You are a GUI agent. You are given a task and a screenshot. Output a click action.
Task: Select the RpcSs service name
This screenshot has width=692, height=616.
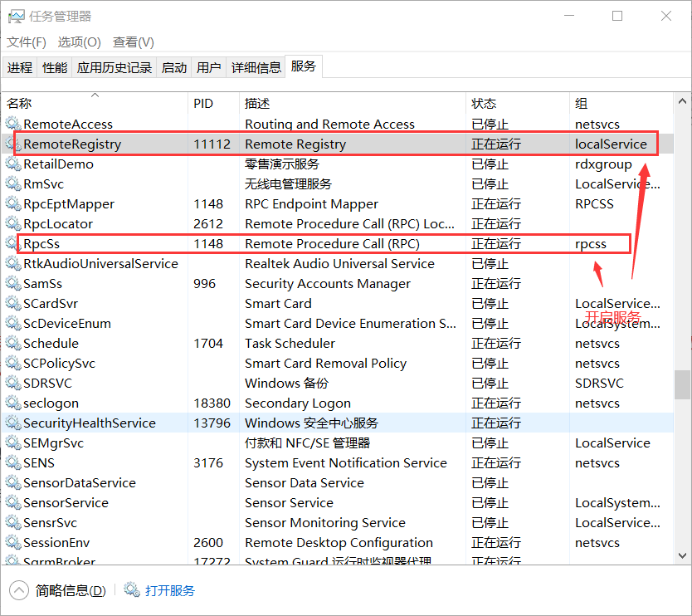pyautogui.click(x=41, y=244)
